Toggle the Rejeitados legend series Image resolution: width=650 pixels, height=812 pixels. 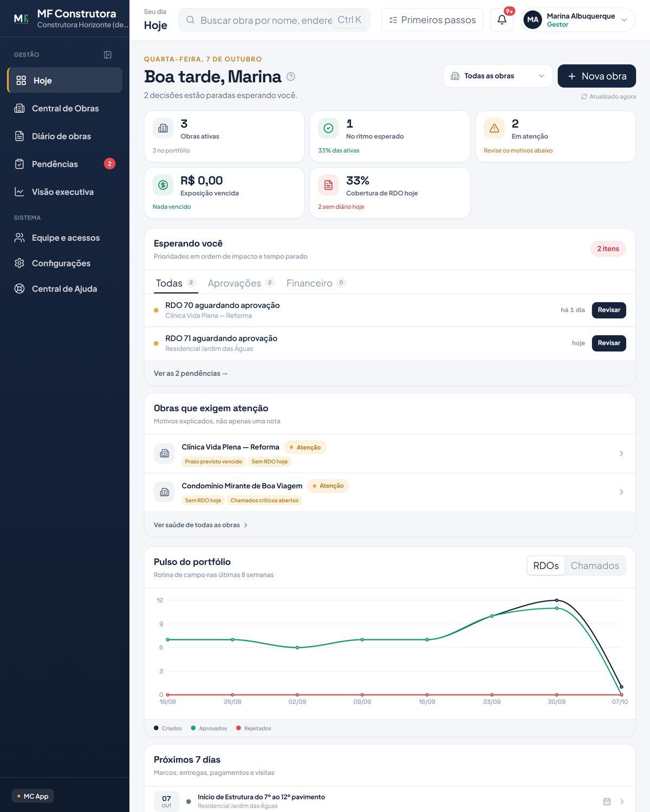pos(253,729)
